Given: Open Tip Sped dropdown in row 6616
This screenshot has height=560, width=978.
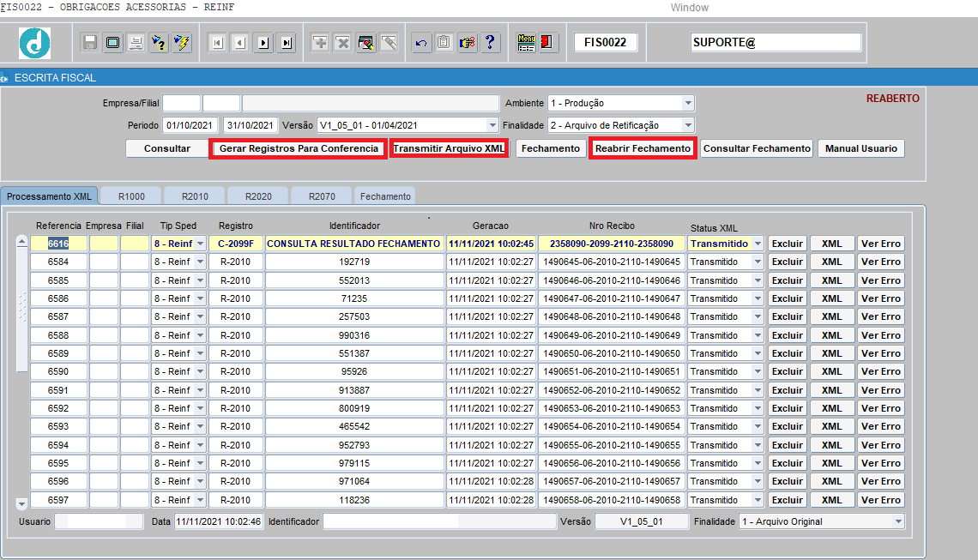Looking at the screenshot, I should point(200,244).
